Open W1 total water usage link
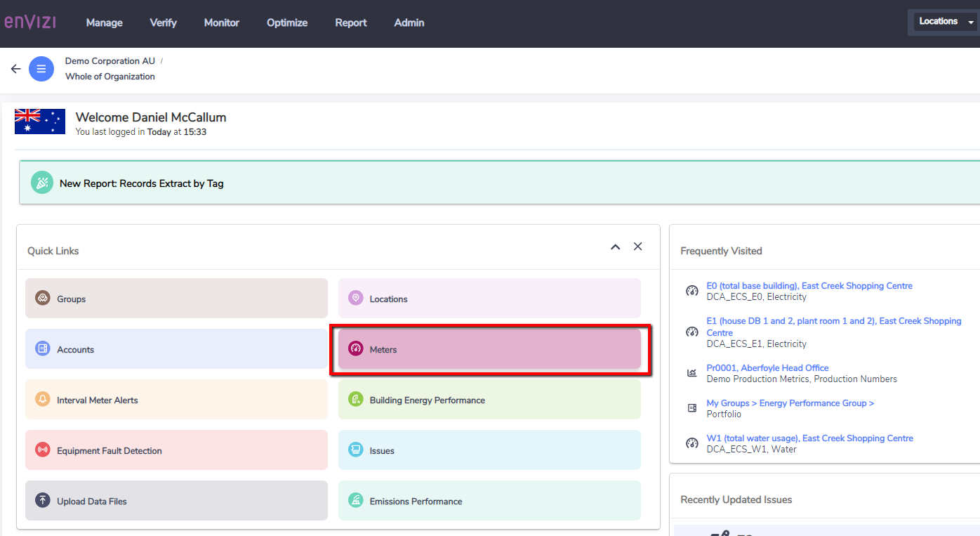 point(809,438)
